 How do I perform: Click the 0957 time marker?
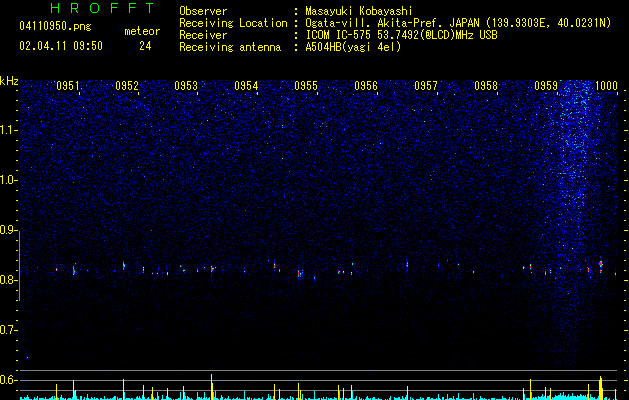(x=426, y=86)
